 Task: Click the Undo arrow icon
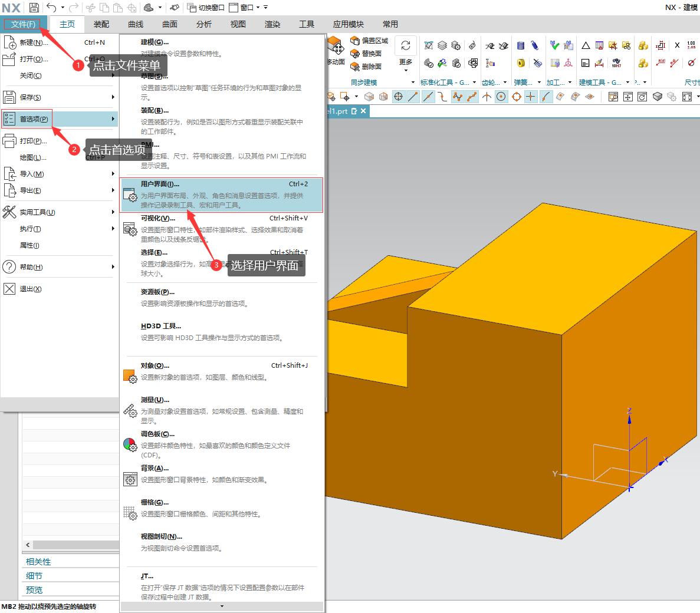(52, 8)
